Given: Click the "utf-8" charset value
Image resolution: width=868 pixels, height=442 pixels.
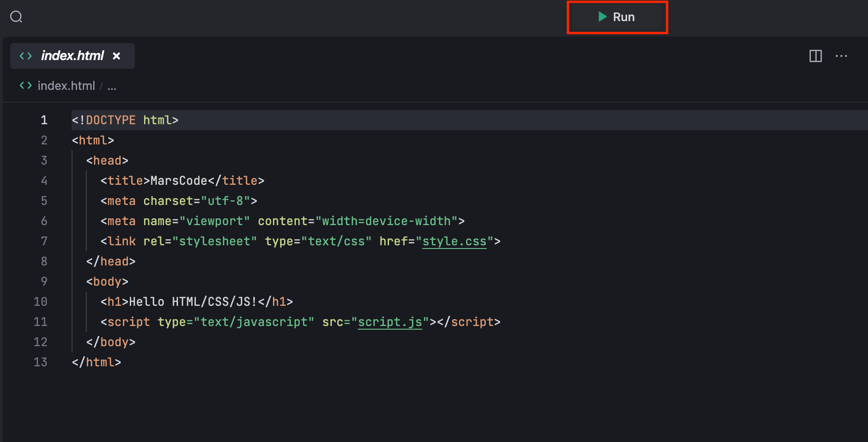Looking at the screenshot, I should click(226, 201).
